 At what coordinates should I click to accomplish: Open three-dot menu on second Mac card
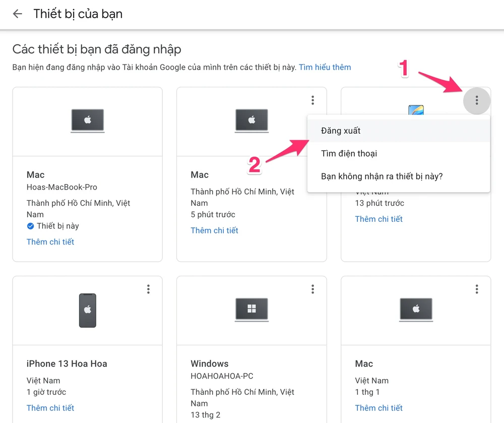click(x=312, y=100)
